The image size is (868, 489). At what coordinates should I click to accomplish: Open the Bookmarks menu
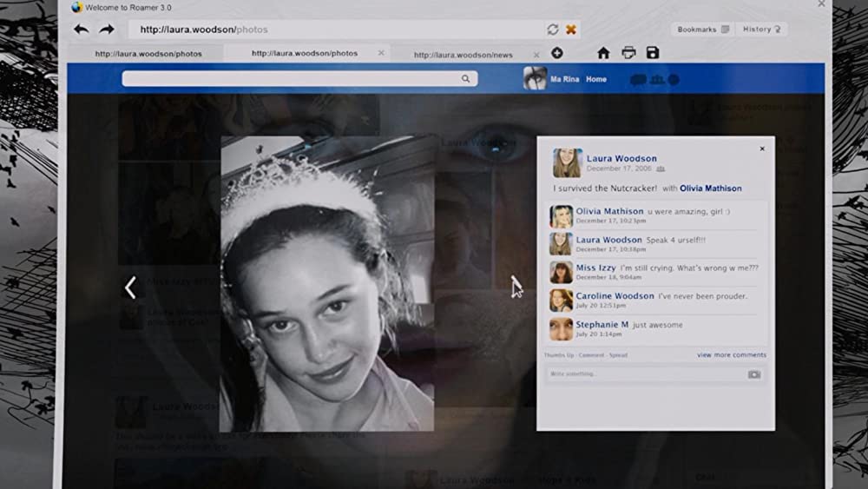click(x=702, y=30)
